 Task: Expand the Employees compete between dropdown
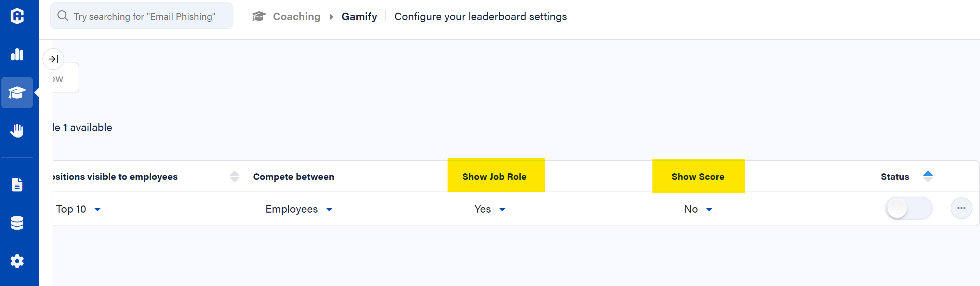pos(299,209)
